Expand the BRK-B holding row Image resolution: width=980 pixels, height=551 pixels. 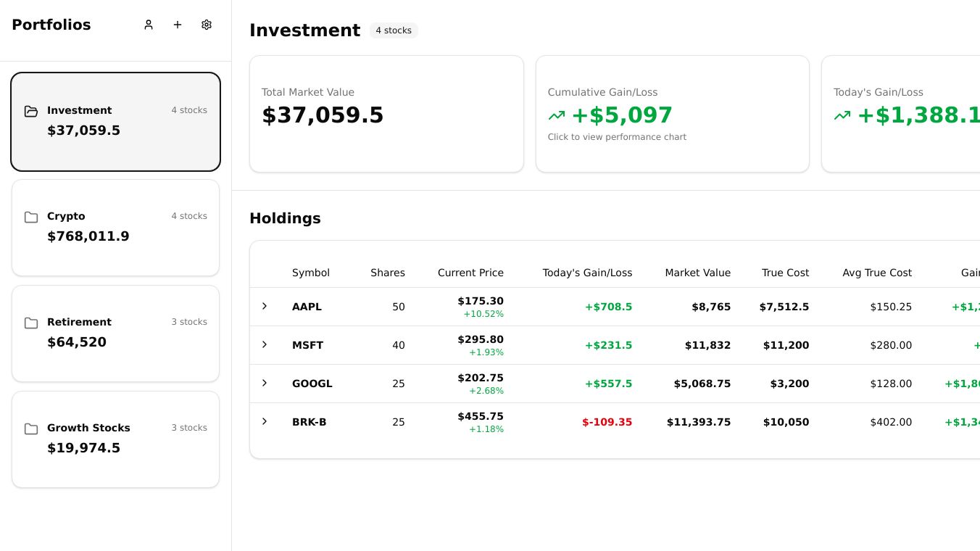[x=265, y=421]
